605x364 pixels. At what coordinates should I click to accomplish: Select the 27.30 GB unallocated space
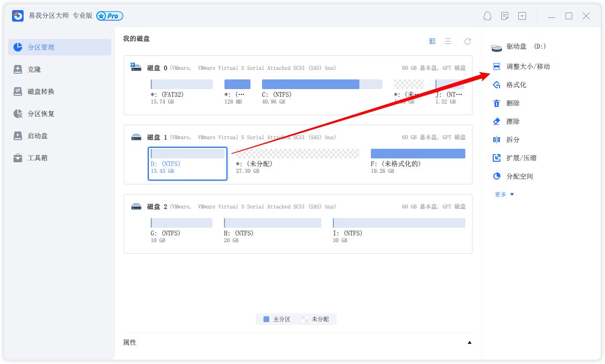pos(297,154)
